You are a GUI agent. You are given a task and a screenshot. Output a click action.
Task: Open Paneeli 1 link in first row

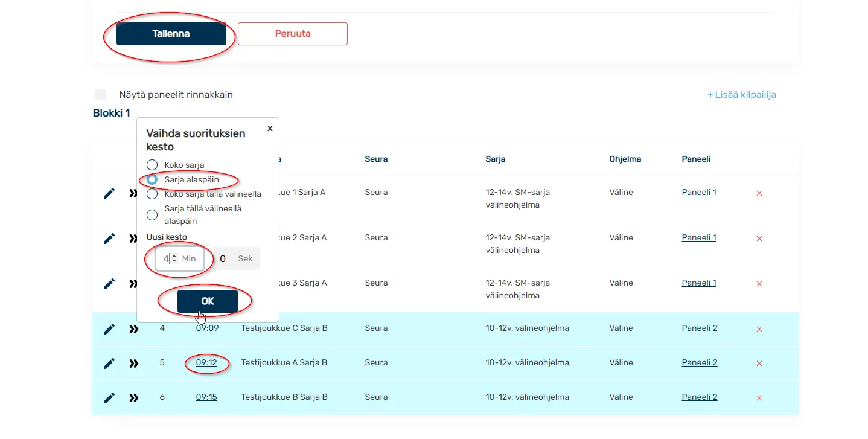(x=699, y=193)
